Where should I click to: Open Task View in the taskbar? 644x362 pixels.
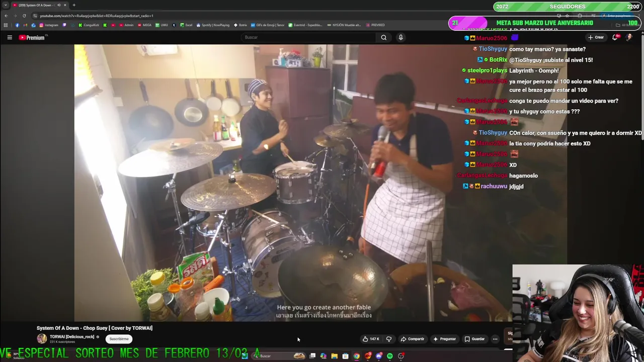(x=312, y=356)
